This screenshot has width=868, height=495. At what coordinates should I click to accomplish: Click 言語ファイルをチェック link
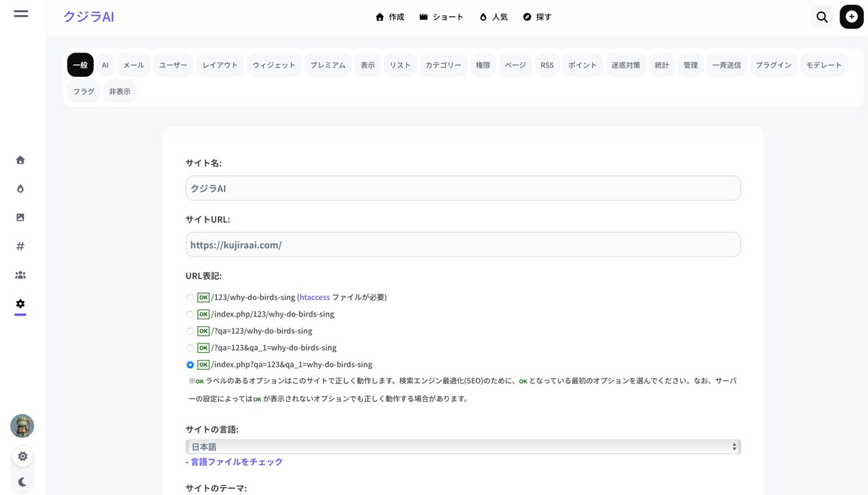pyautogui.click(x=237, y=462)
